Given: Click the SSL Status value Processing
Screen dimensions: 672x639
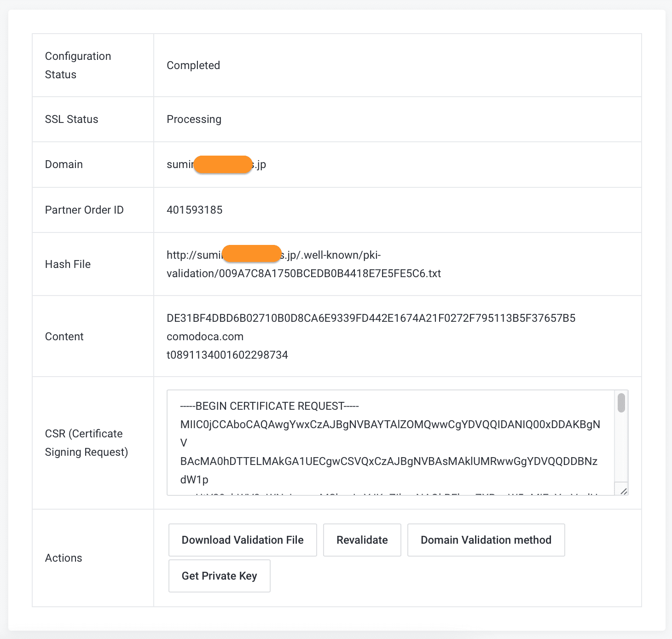Looking at the screenshot, I should click(x=194, y=119).
